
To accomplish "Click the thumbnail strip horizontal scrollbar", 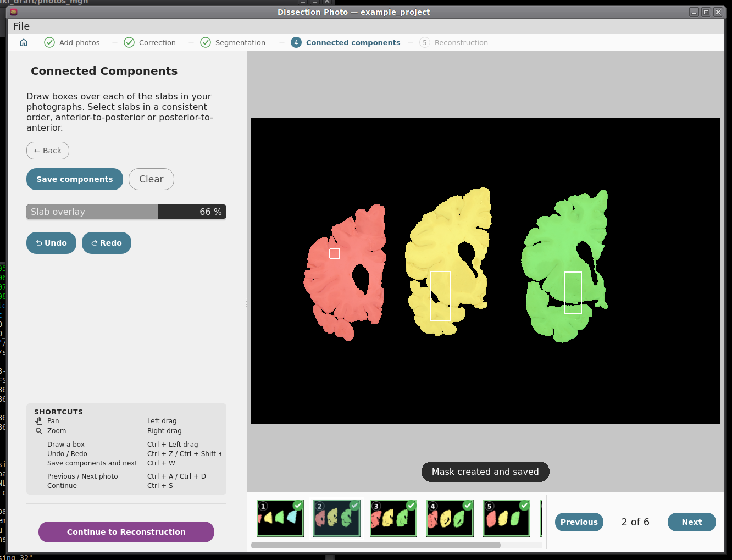I will pyautogui.click(x=376, y=545).
